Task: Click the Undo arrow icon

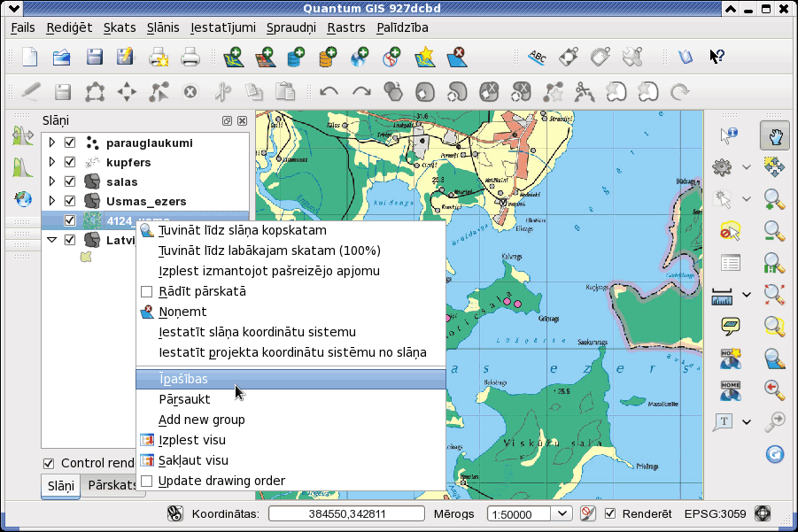Action: pyautogui.click(x=329, y=92)
